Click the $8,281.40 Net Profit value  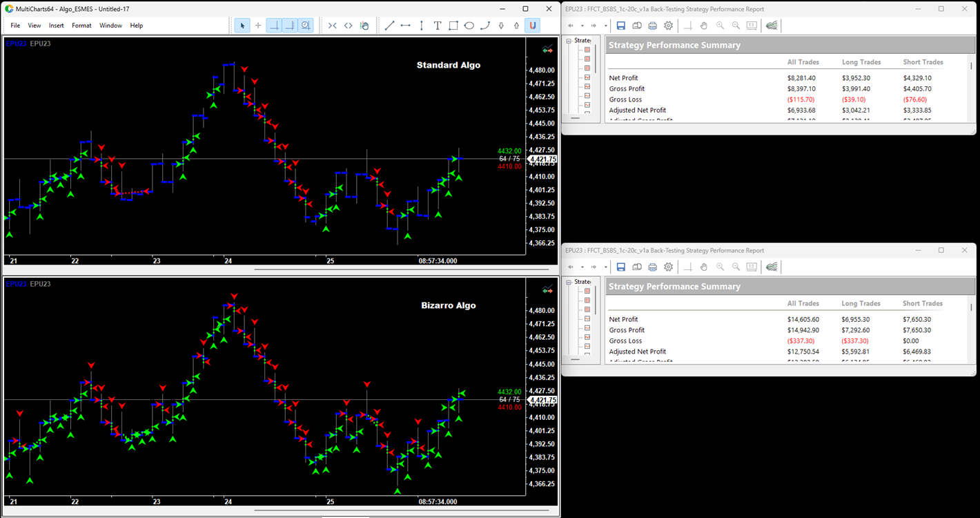[801, 78]
